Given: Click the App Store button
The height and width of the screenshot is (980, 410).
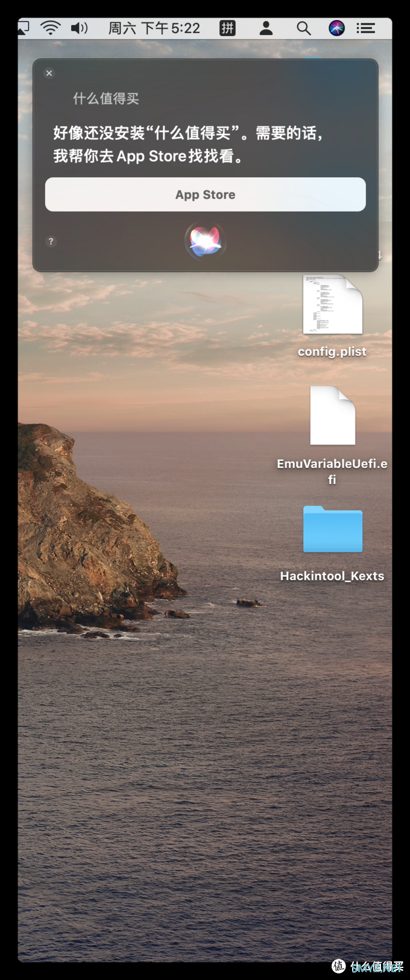Looking at the screenshot, I should click(206, 194).
